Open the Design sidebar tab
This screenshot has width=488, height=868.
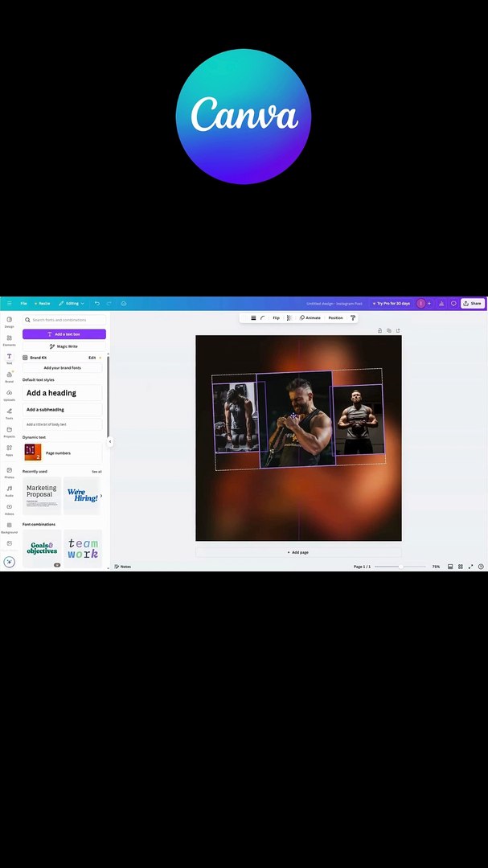point(9,321)
